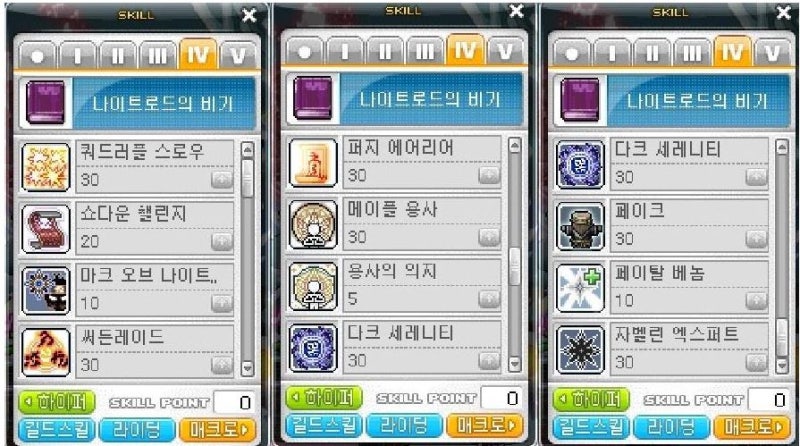This screenshot has height=446, width=800.
Task: Click the 쿼드러플 스로우 skill icon
Action: (46, 167)
